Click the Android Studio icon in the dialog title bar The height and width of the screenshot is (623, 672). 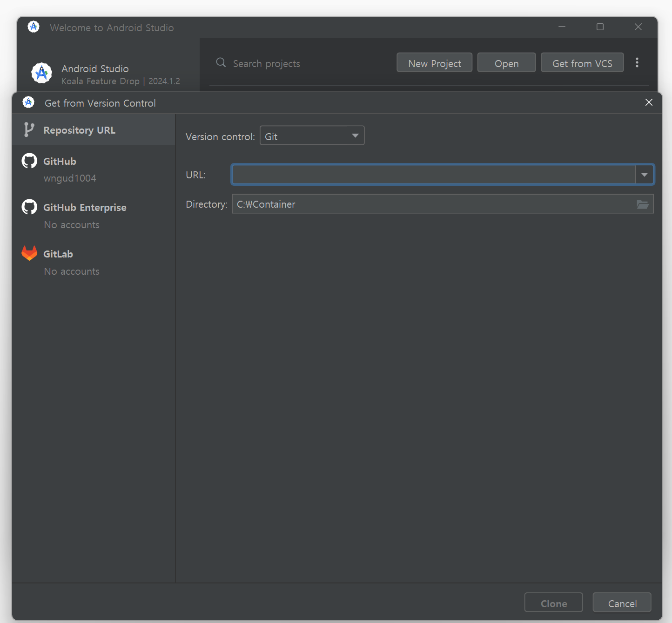[x=28, y=102]
